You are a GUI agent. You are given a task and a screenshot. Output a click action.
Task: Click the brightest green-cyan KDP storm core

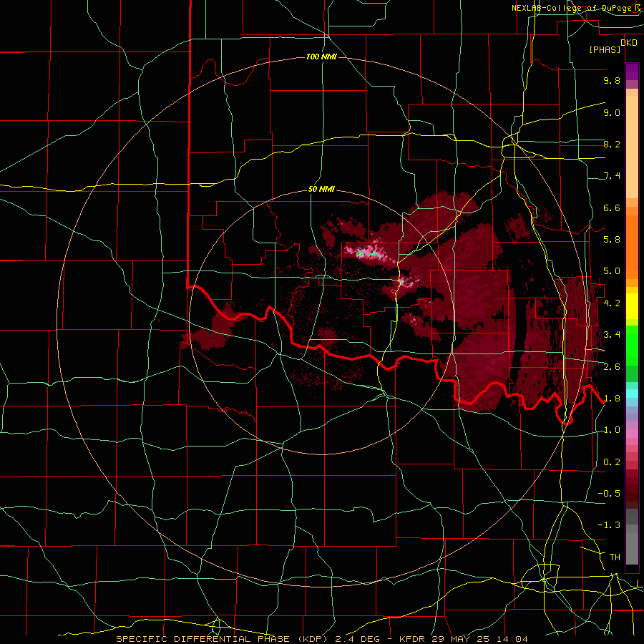pos(361,254)
